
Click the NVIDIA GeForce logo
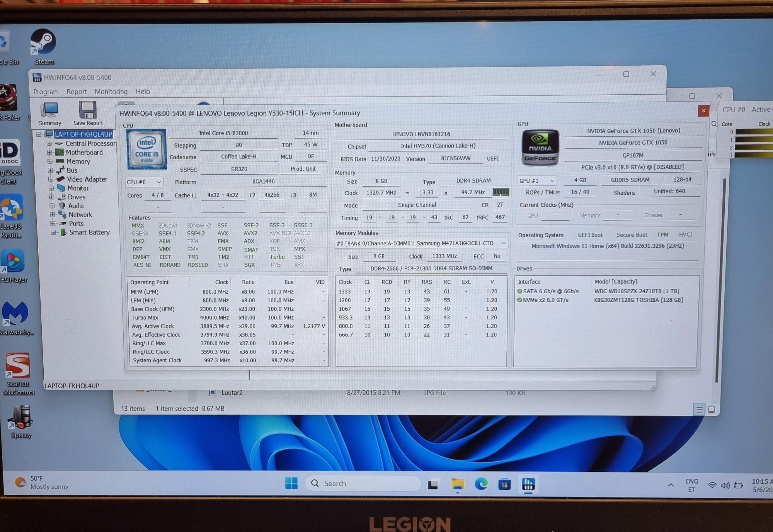(x=540, y=148)
